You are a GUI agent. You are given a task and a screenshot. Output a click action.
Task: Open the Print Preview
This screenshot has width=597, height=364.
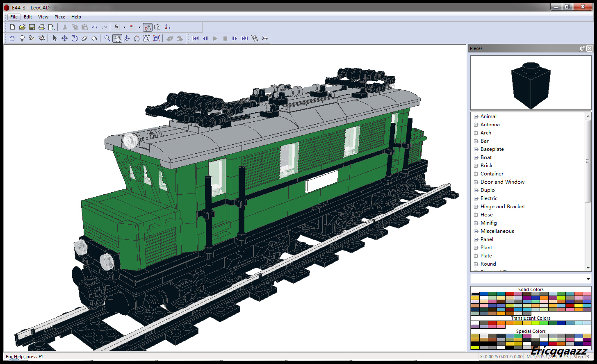coord(52,27)
